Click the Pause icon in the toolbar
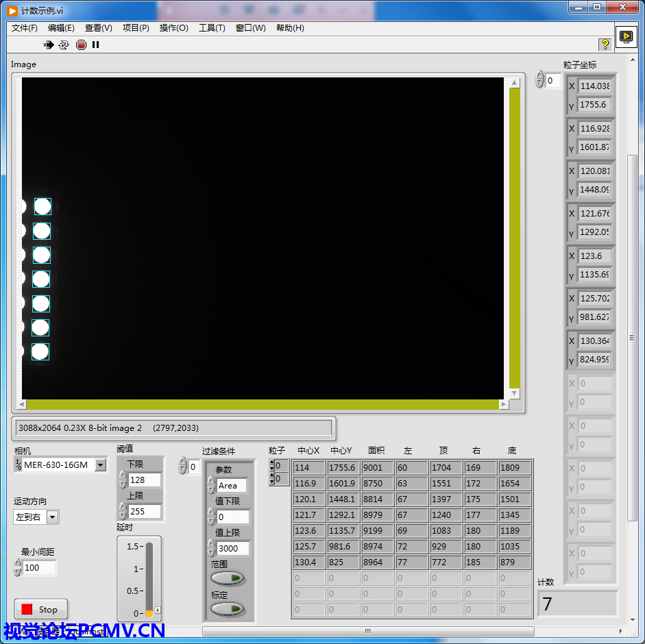The image size is (645, 644). click(x=96, y=45)
